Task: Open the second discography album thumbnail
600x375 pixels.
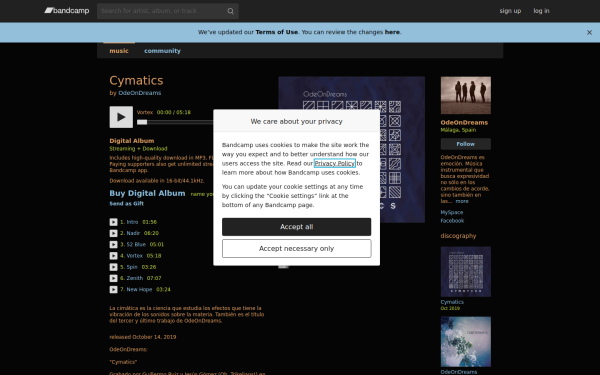Action: click(466, 342)
